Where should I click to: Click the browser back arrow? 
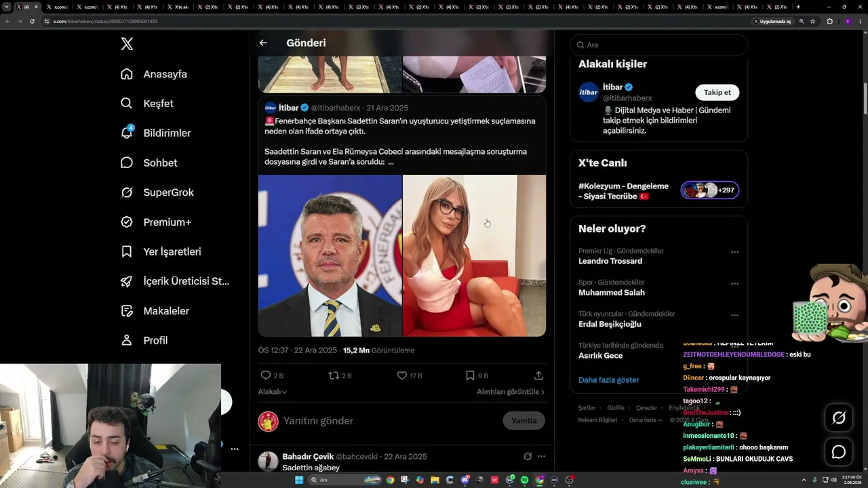7,21
